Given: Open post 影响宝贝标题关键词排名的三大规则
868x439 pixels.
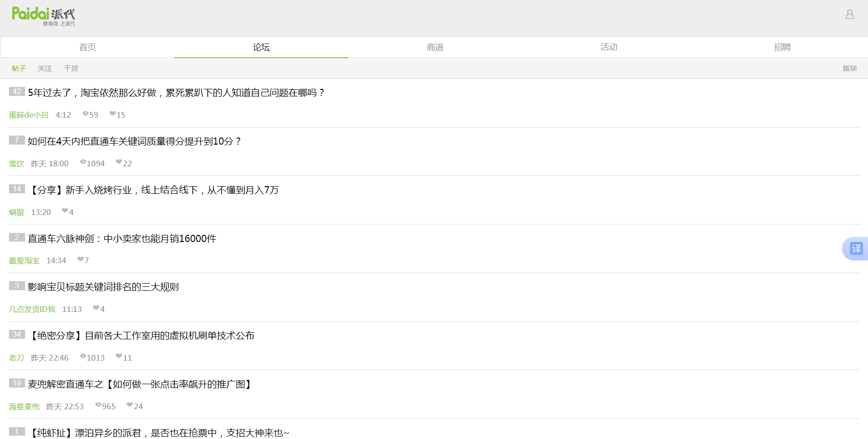Looking at the screenshot, I should coord(103,287).
